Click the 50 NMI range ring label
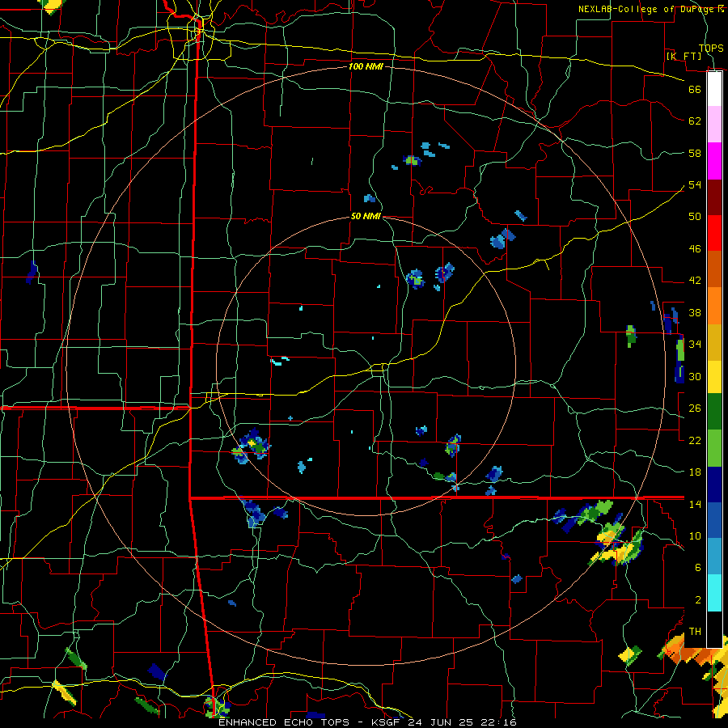Screen dimensions: 728x728 pyautogui.click(x=366, y=216)
